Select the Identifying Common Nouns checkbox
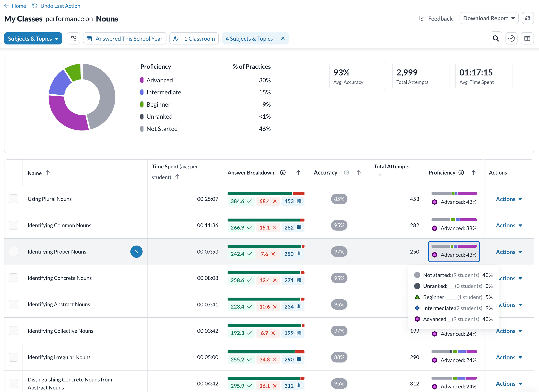Viewport: 539px width, 392px height. (13, 225)
